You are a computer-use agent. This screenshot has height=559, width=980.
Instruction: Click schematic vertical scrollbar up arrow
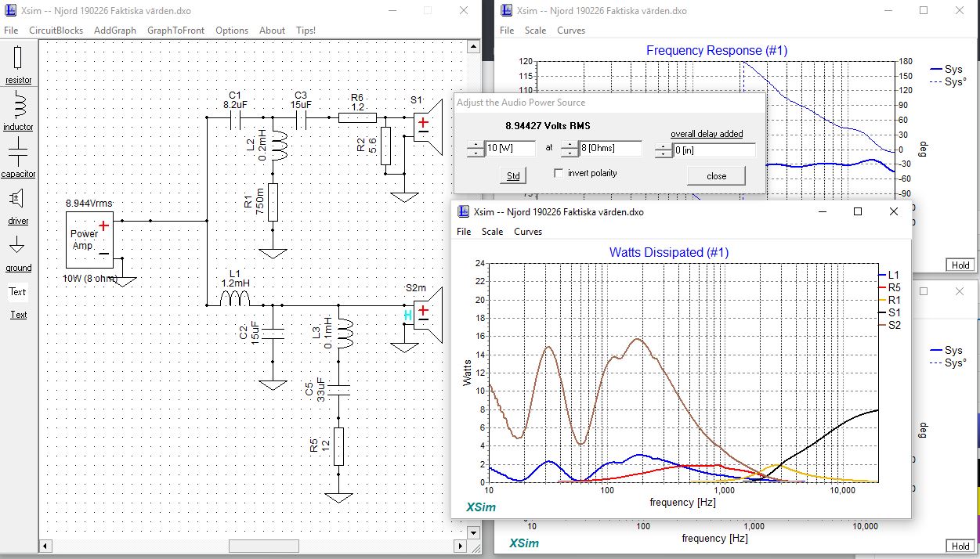[x=473, y=47]
